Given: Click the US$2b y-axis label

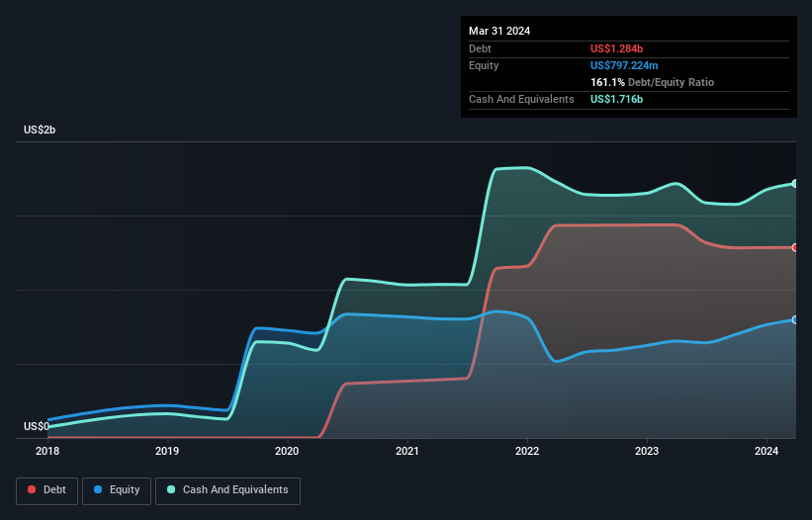Looking at the screenshot, I should point(40,130).
